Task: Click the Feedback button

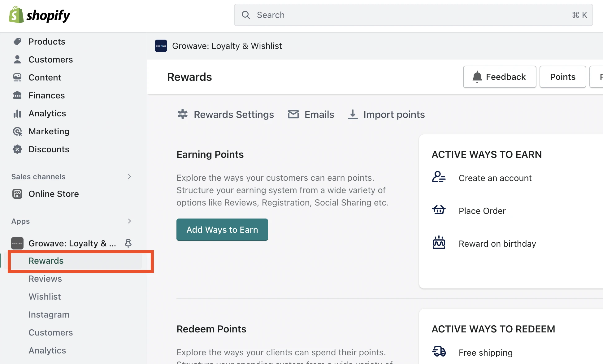Action: click(x=500, y=77)
